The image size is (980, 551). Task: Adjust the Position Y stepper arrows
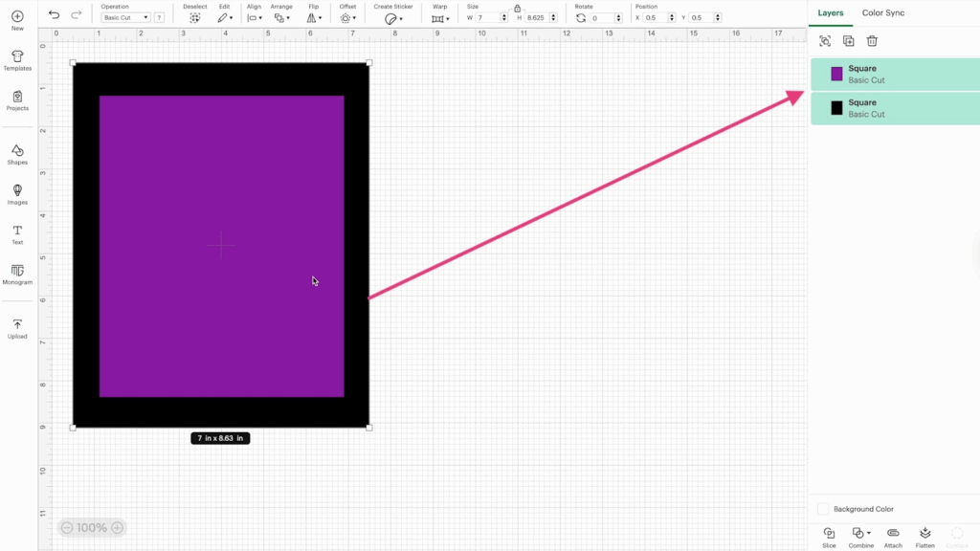(718, 17)
